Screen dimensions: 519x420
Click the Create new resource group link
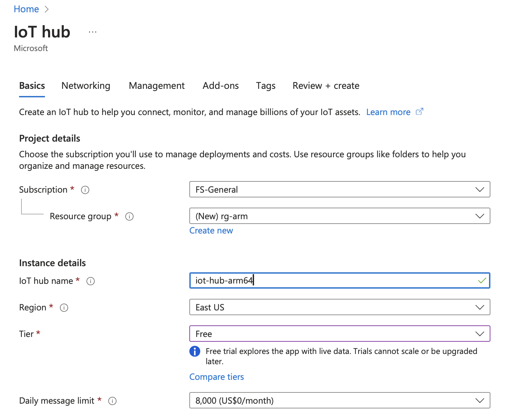click(x=211, y=231)
